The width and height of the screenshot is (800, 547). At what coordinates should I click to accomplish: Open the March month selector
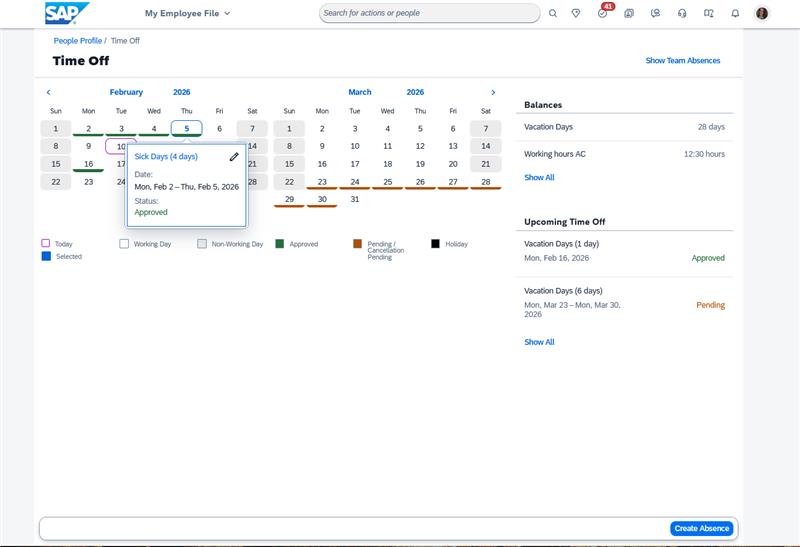click(x=360, y=92)
